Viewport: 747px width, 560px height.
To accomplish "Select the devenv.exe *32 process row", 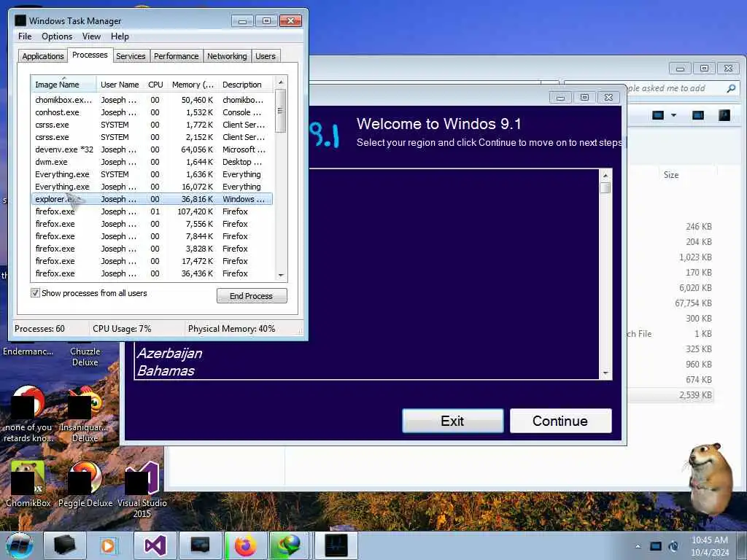I will pyautogui.click(x=152, y=149).
